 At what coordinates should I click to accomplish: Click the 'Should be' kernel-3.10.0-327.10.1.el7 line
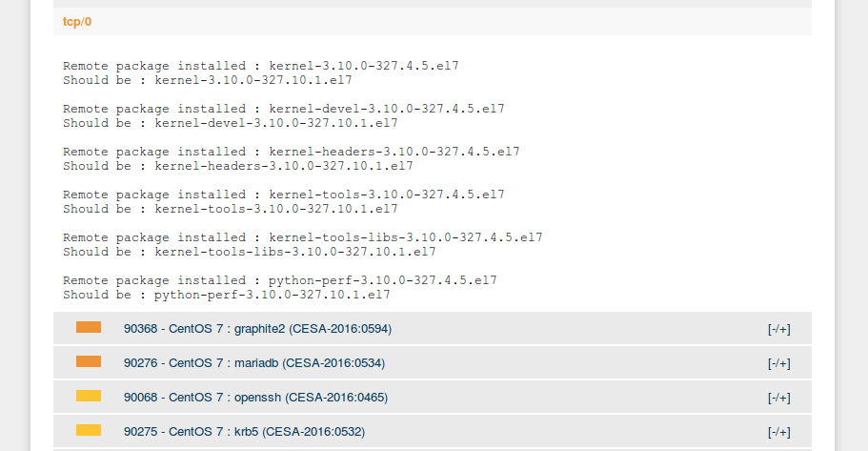pos(208,80)
